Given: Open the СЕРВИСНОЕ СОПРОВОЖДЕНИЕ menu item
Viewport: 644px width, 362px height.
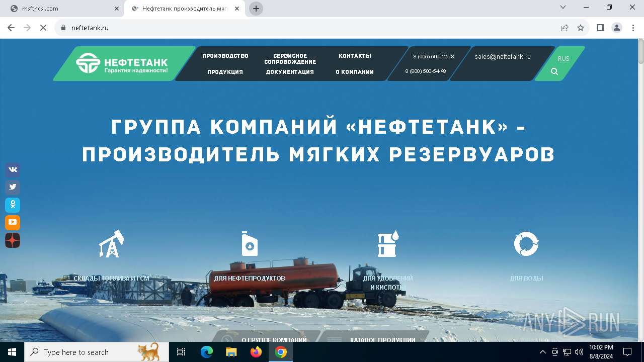Looking at the screenshot, I should (x=290, y=59).
